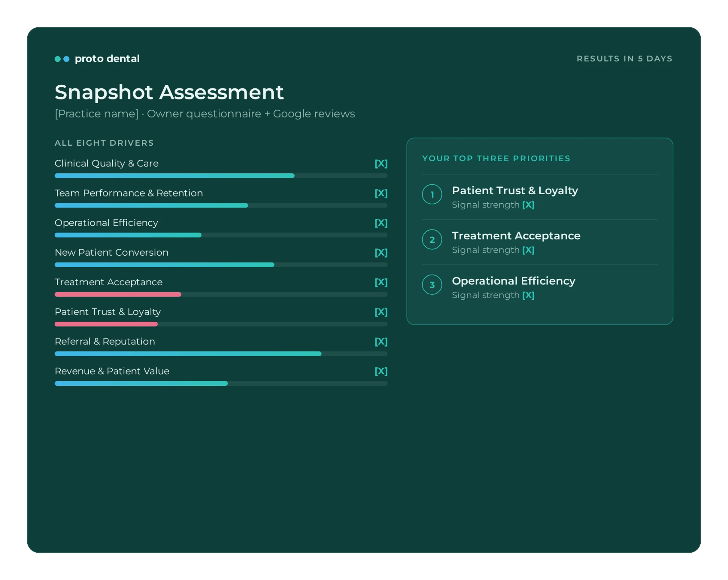
Task: Click the numbered circle 3 priority badge
Action: point(432,284)
